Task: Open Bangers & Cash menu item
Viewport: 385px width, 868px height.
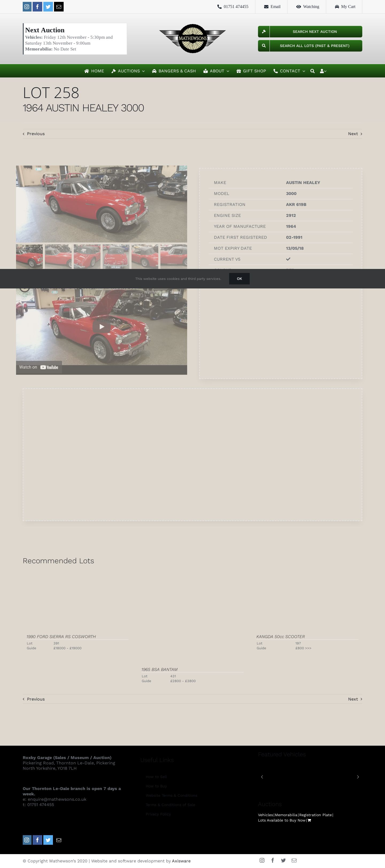Action: point(174,71)
